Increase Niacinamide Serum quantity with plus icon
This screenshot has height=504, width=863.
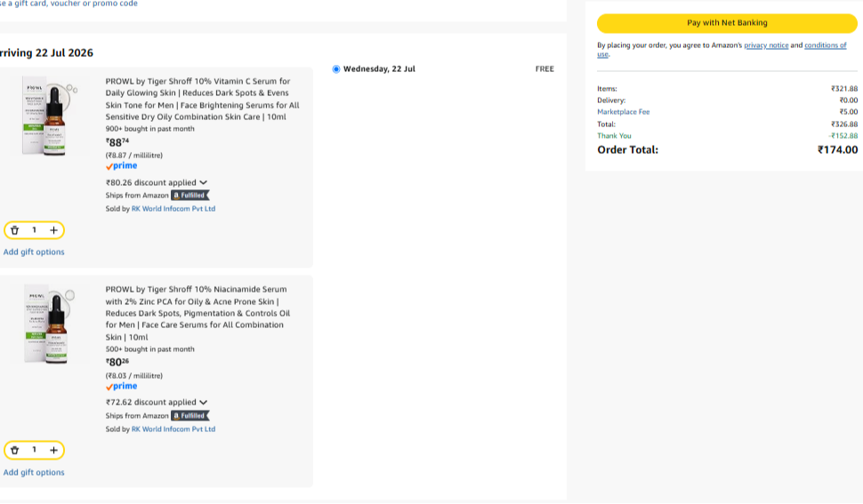[53, 451]
